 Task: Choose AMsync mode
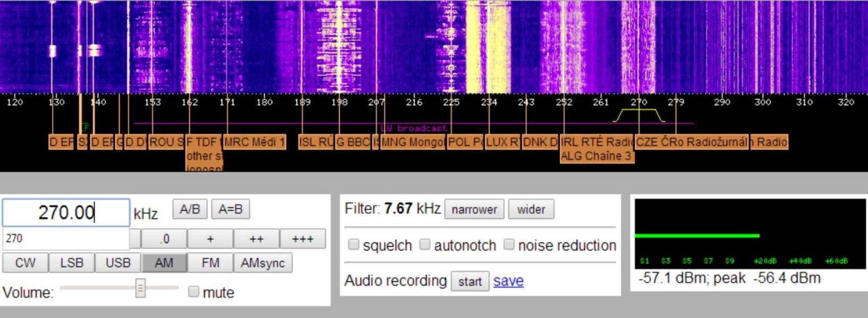click(263, 263)
